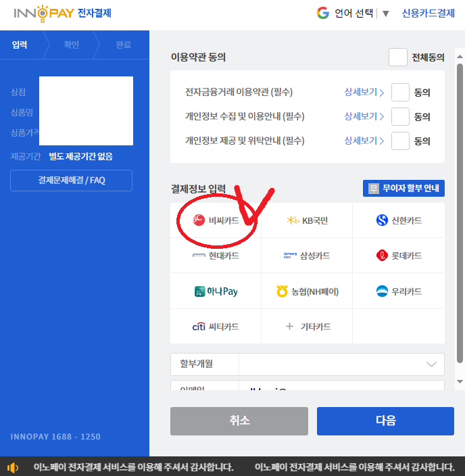Agree to 개인정보 수집 및 이용안내 checkbox
465x476 pixels.
(x=400, y=116)
